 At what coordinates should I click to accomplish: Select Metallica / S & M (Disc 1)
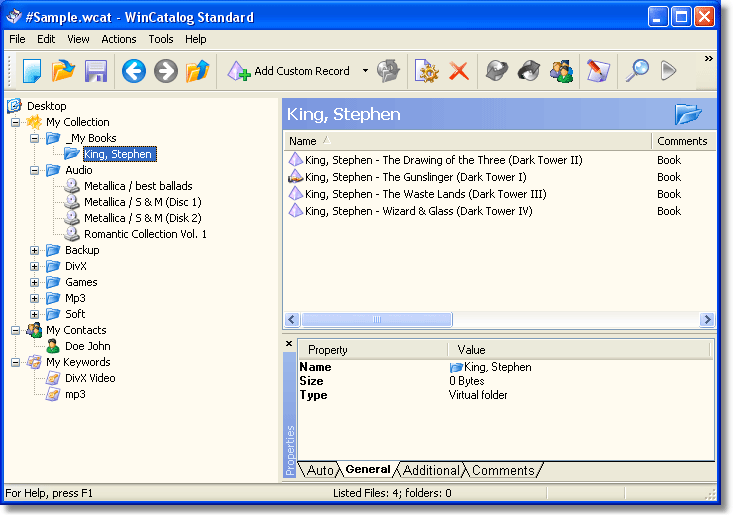(x=143, y=202)
